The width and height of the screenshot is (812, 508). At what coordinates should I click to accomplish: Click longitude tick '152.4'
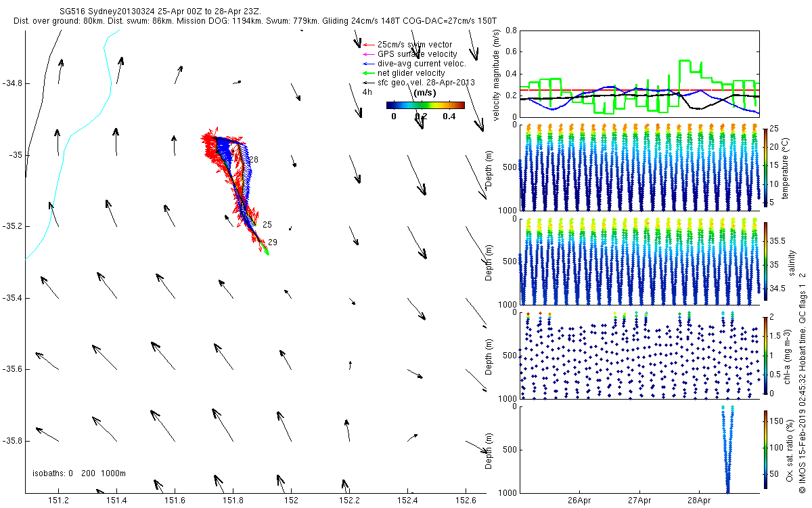(408, 501)
